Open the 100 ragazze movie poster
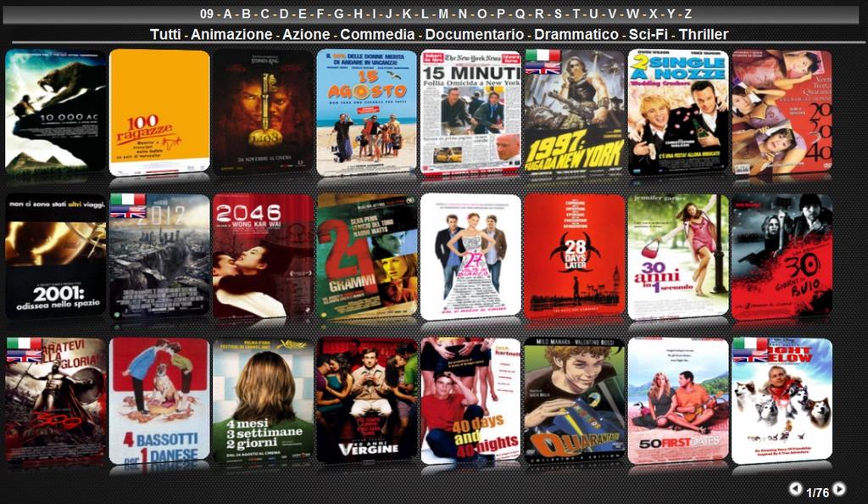 (159, 113)
